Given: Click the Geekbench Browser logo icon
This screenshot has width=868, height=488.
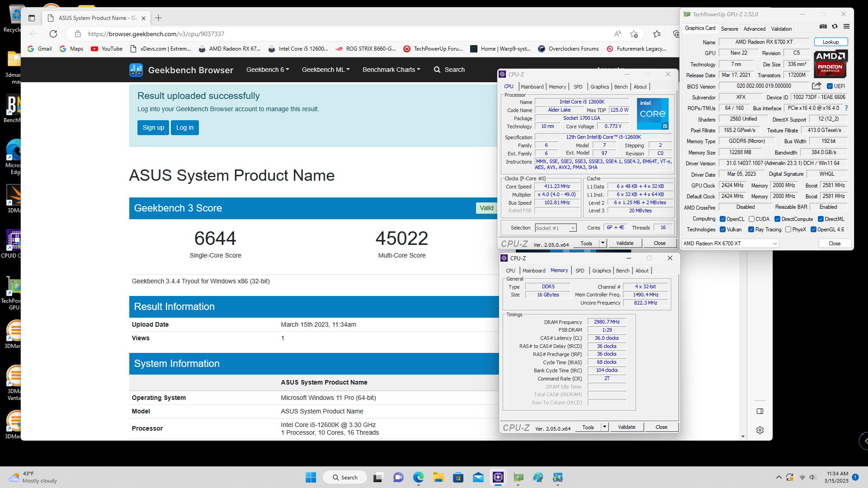Looking at the screenshot, I should click(136, 70).
